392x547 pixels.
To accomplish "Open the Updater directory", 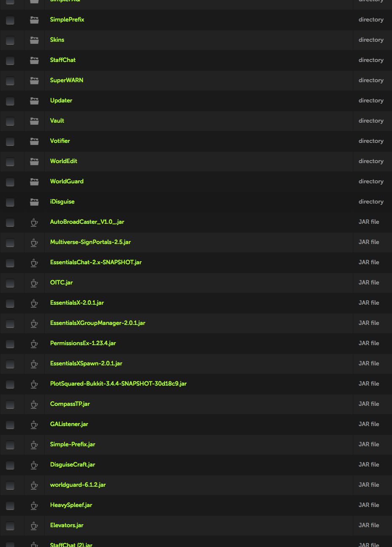I will click(x=61, y=100).
